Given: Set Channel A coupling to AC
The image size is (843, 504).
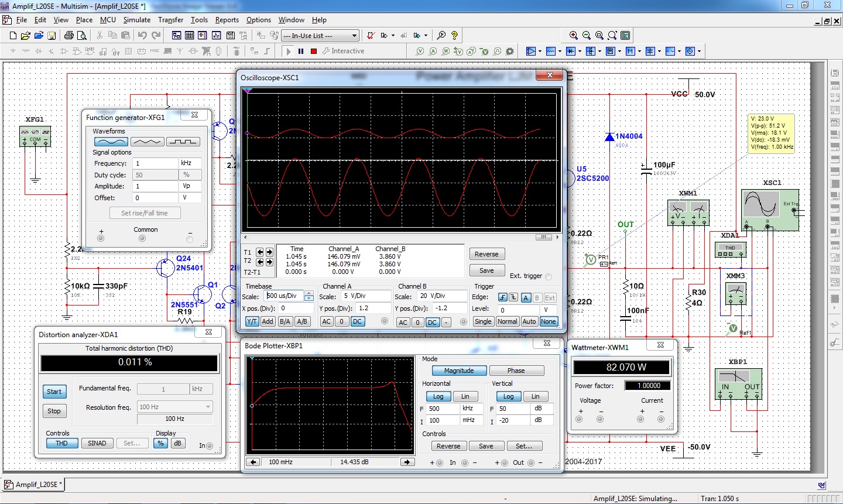Looking at the screenshot, I should tap(327, 321).
